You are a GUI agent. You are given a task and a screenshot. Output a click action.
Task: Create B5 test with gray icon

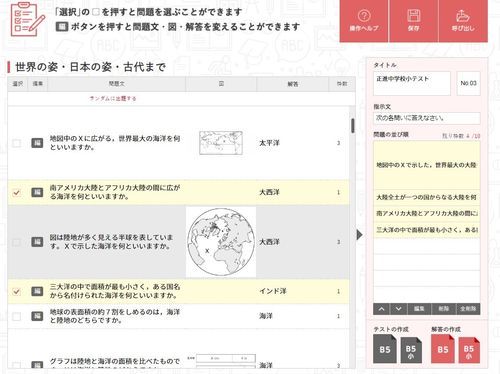(x=385, y=349)
